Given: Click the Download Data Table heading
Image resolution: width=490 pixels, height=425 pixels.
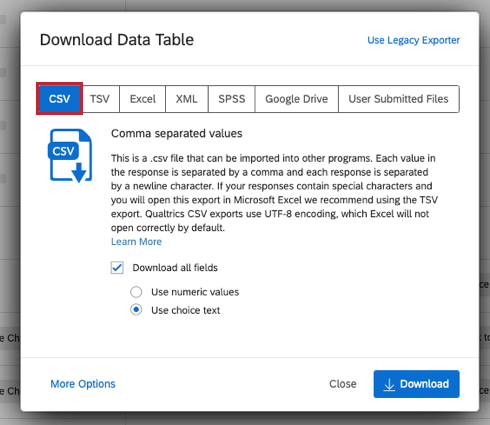Looking at the screenshot, I should pos(117,40).
